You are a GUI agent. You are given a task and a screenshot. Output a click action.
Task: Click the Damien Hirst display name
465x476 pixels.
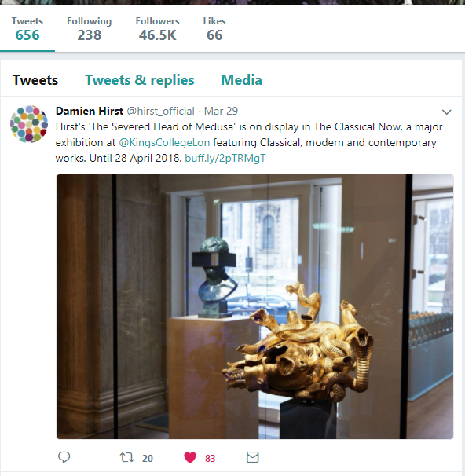pyautogui.click(x=90, y=111)
